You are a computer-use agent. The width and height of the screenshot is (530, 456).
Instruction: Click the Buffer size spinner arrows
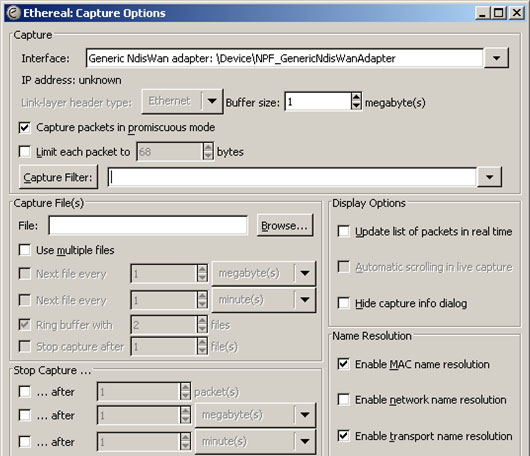[x=356, y=102]
